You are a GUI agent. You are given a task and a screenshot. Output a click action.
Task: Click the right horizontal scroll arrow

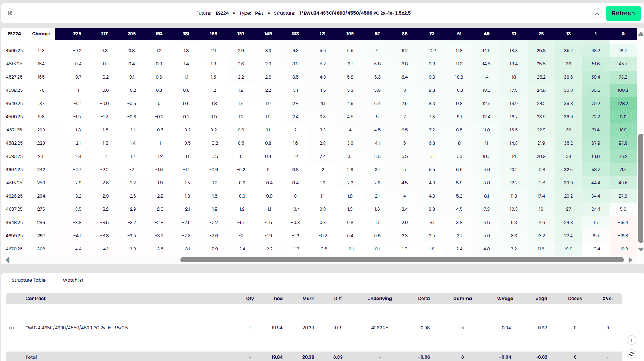630,260
